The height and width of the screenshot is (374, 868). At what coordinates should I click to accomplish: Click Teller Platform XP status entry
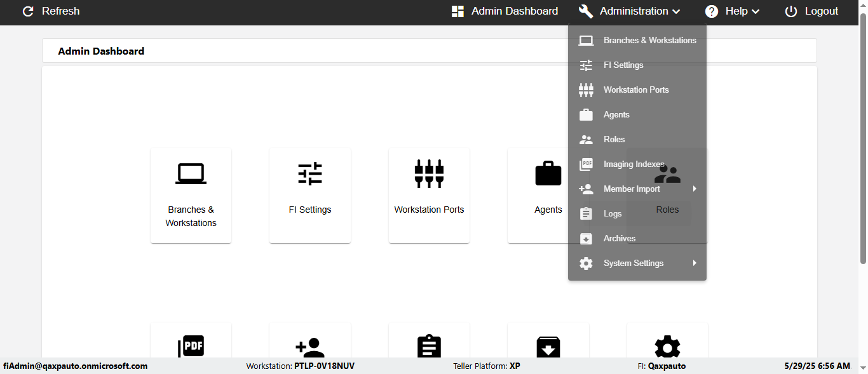click(487, 366)
